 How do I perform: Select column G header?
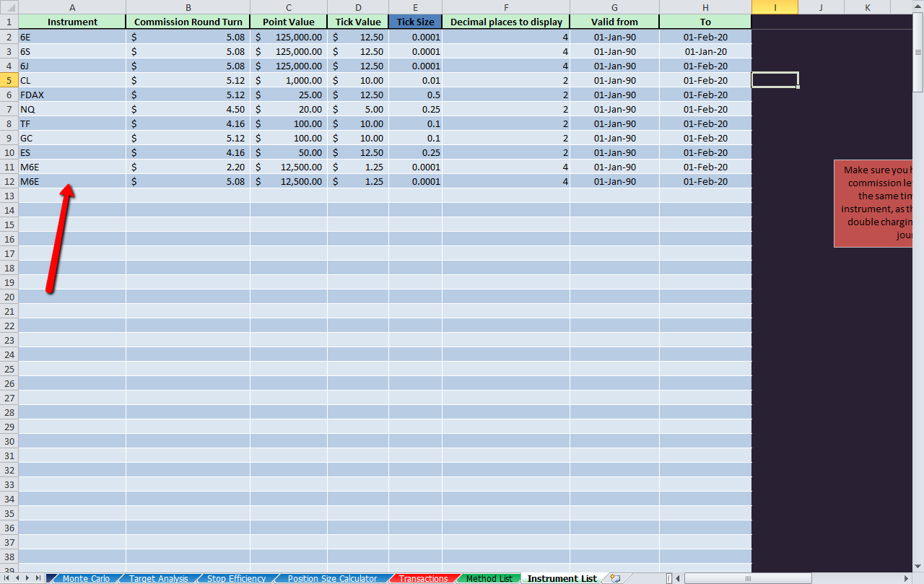(x=614, y=7)
